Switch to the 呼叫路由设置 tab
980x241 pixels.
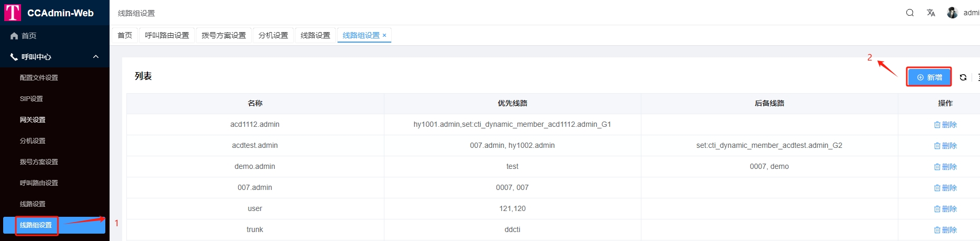pyautogui.click(x=166, y=35)
